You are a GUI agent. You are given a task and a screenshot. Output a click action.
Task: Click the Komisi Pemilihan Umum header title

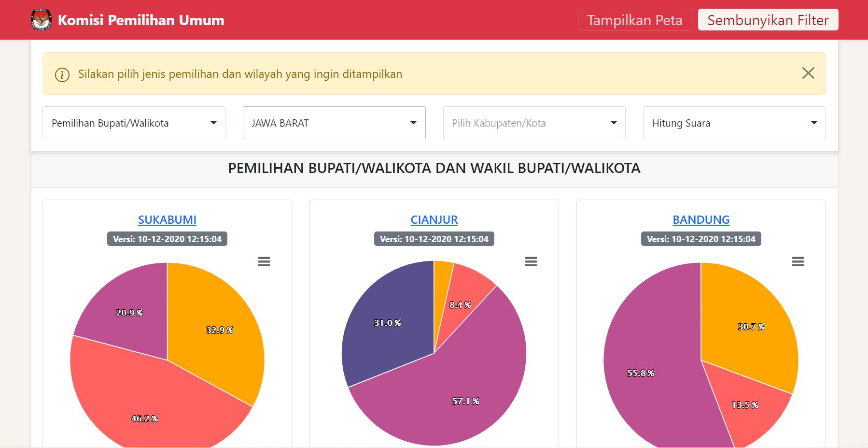coord(140,20)
